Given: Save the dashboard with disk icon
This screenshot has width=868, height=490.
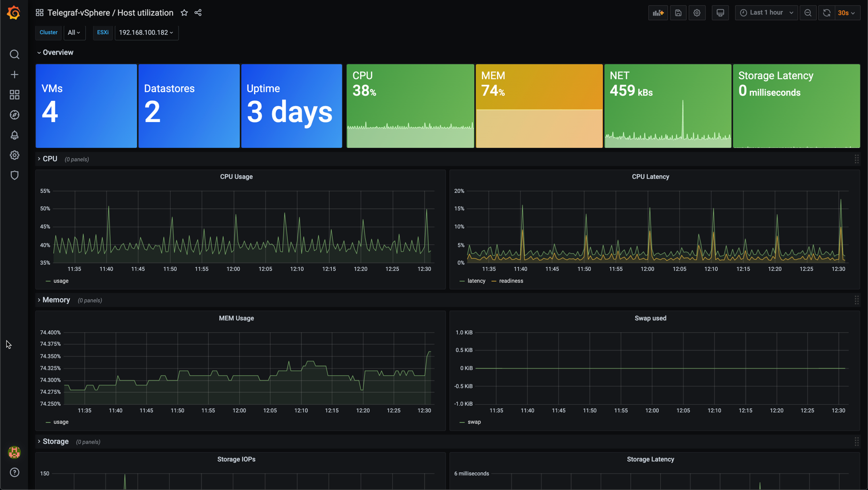Looking at the screenshot, I should coord(678,12).
